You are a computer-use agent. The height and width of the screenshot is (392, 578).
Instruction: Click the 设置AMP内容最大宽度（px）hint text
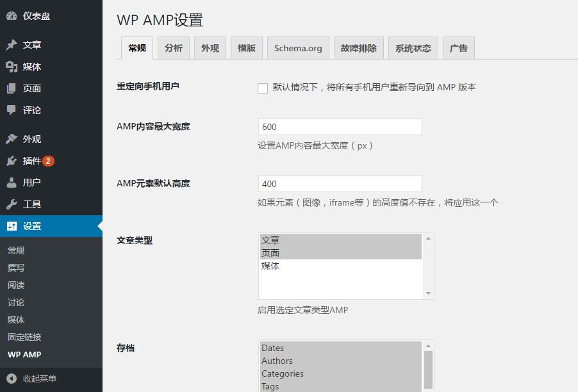(315, 145)
